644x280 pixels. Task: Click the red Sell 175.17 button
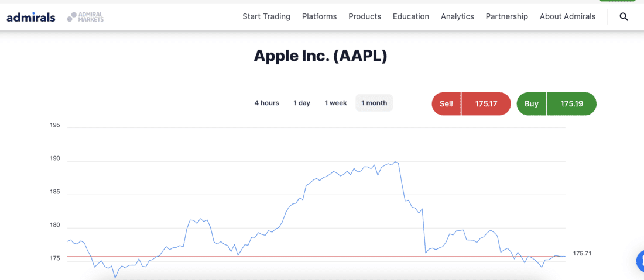[471, 103]
